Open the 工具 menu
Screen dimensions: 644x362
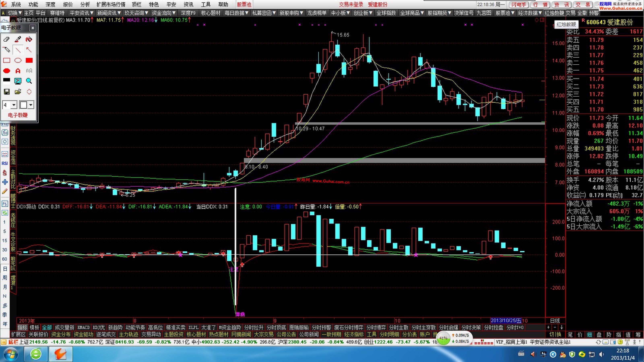click(x=206, y=4)
